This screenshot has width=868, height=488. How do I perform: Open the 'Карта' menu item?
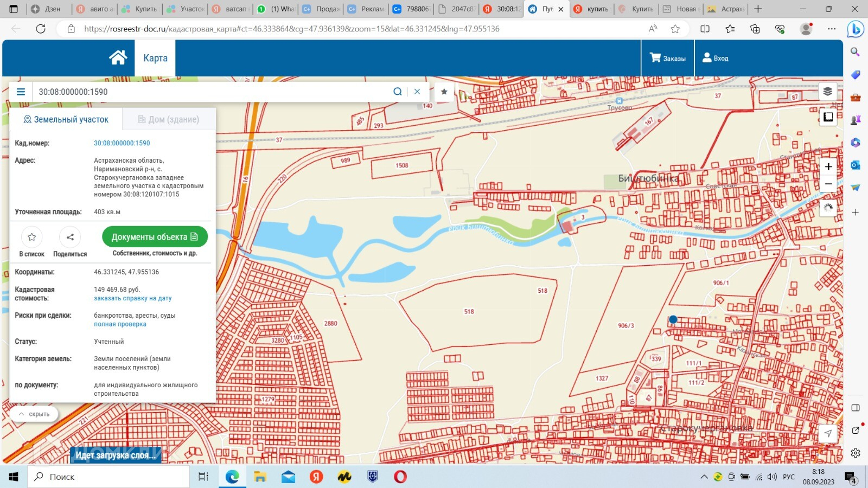[155, 58]
